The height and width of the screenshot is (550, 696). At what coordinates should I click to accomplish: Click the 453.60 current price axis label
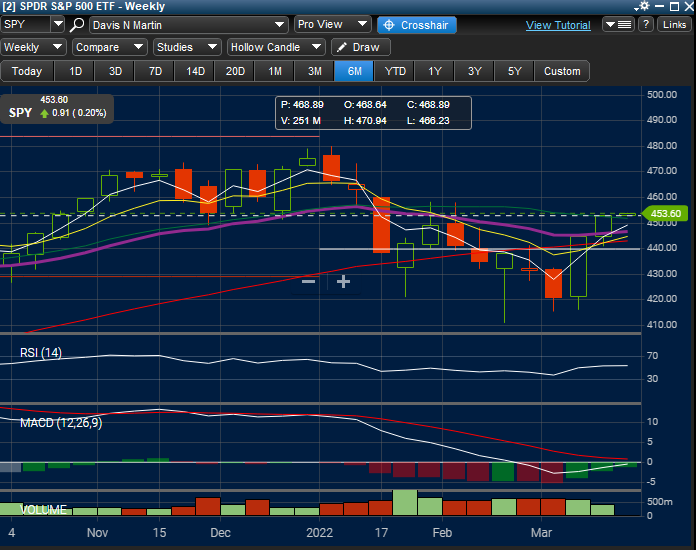point(664,214)
